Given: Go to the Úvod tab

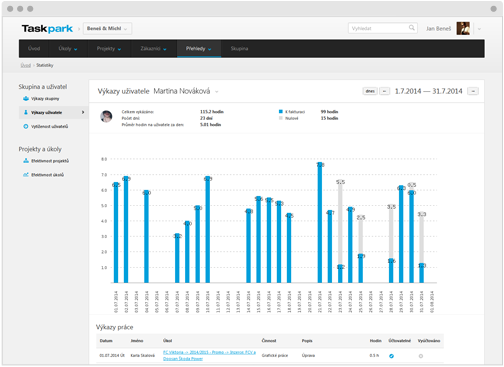Looking at the screenshot, I should point(34,49).
